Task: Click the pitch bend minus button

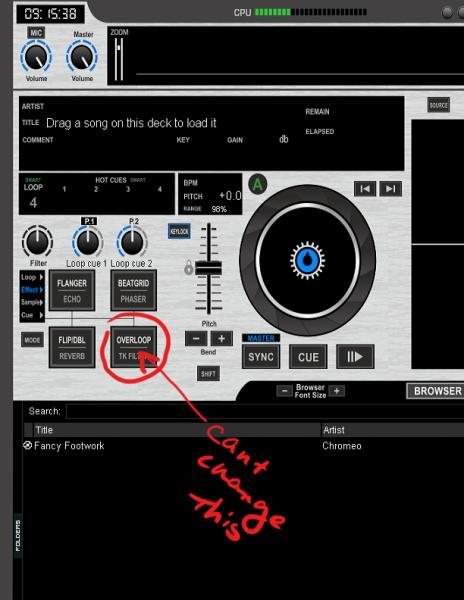Action: tap(196, 339)
